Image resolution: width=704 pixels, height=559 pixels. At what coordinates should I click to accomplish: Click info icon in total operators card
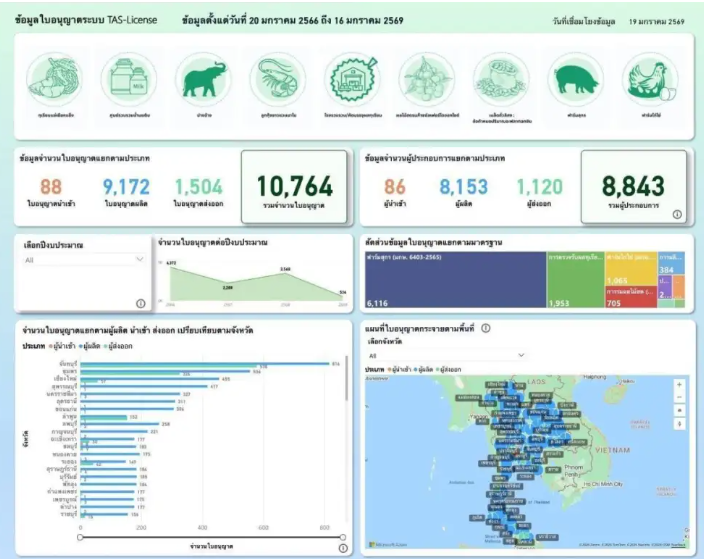click(677, 214)
